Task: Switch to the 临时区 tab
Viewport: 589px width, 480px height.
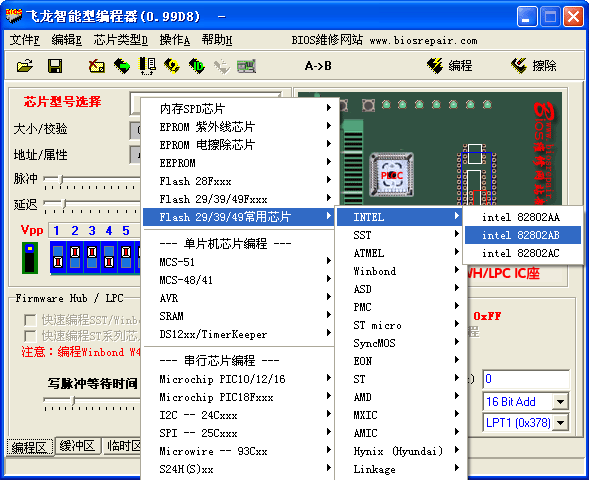Action: [122, 446]
